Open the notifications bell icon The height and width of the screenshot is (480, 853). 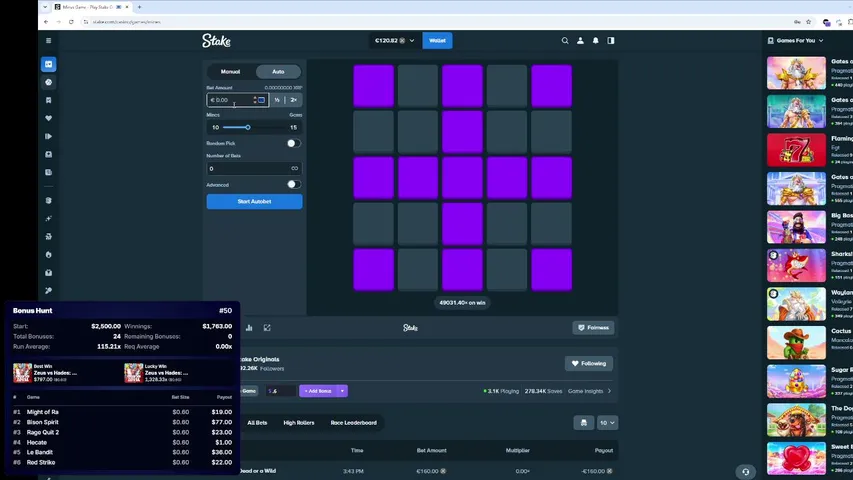pos(596,40)
